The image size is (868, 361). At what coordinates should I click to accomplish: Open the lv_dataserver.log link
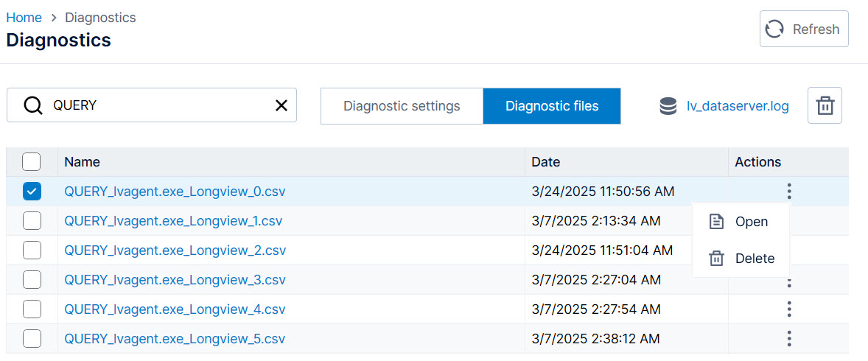tap(738, 106)
